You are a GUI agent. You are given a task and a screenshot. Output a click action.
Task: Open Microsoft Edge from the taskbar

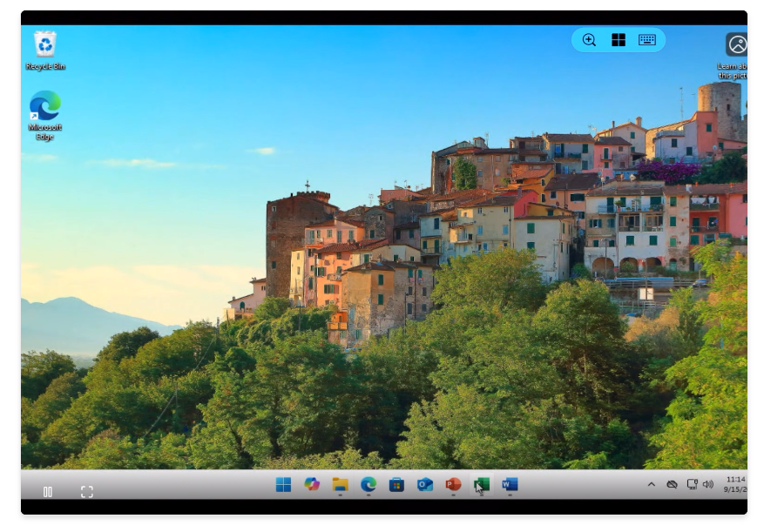pyautogui.click(x=368, y=484)
